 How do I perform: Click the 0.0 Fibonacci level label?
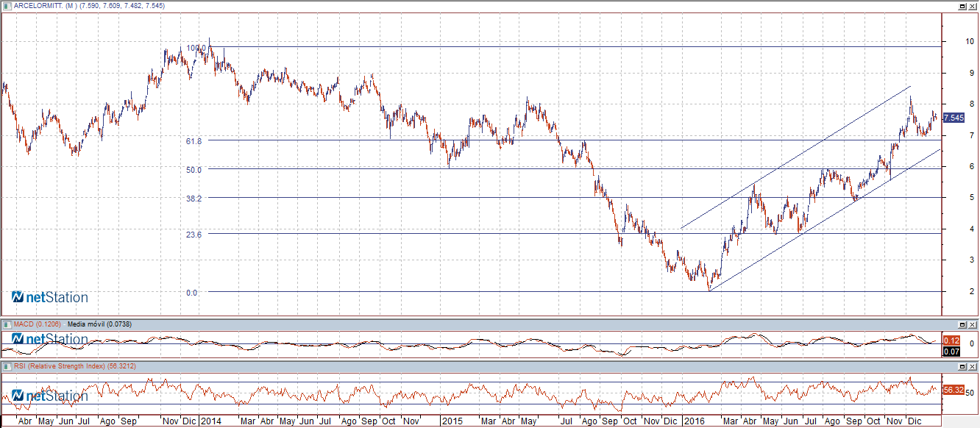pos(192,293)
